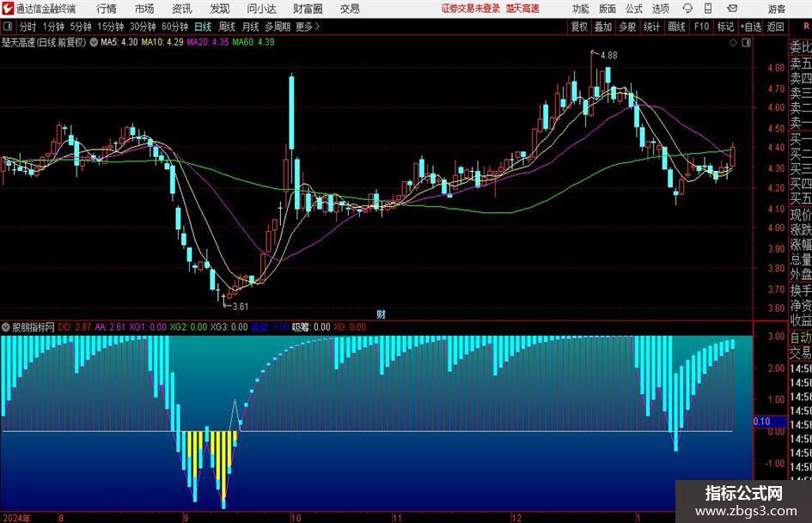812x523 pixels.
Task: Switch to the 30分钟 period tab
Action: [x=143, y=27]
